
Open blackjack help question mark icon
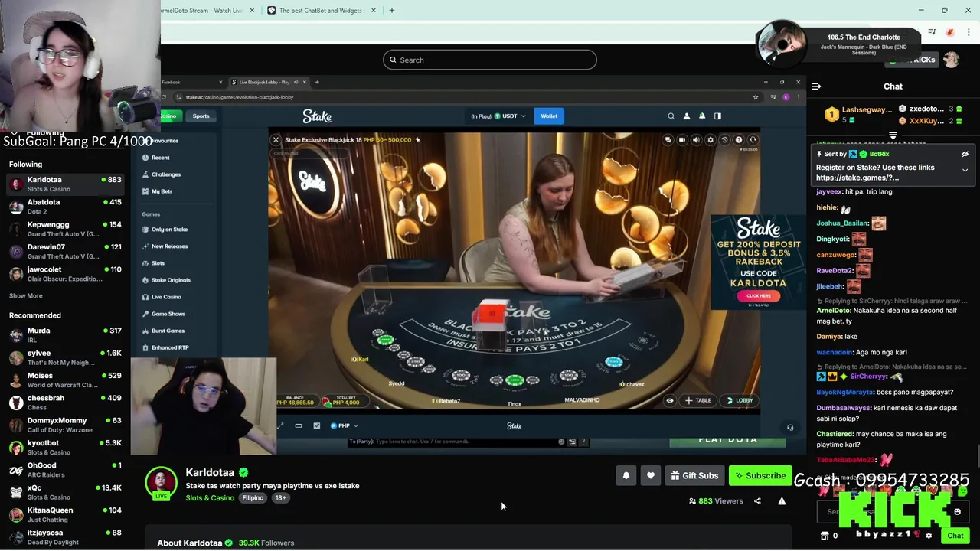coord(739,140)
